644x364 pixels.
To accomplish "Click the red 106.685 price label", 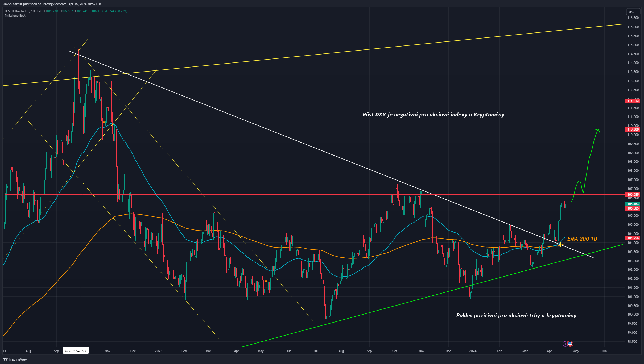I will pyautogui.click(x=633, y=195).
